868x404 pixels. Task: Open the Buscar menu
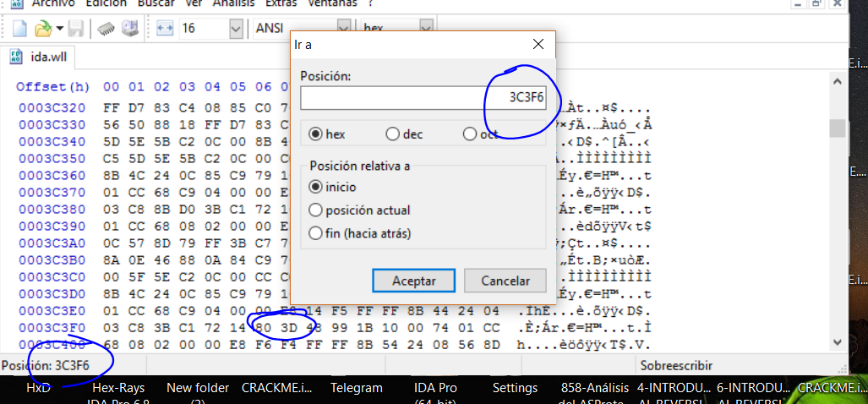tap(156, 3)
